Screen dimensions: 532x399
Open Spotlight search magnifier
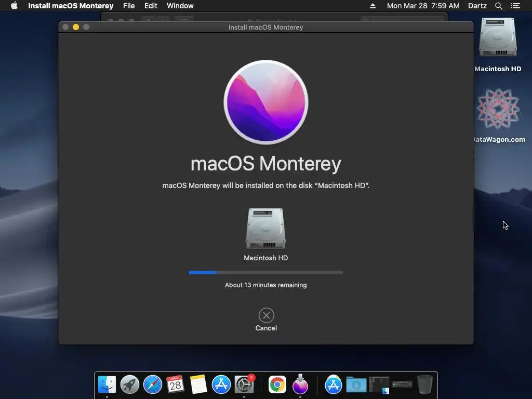point(498,6)
